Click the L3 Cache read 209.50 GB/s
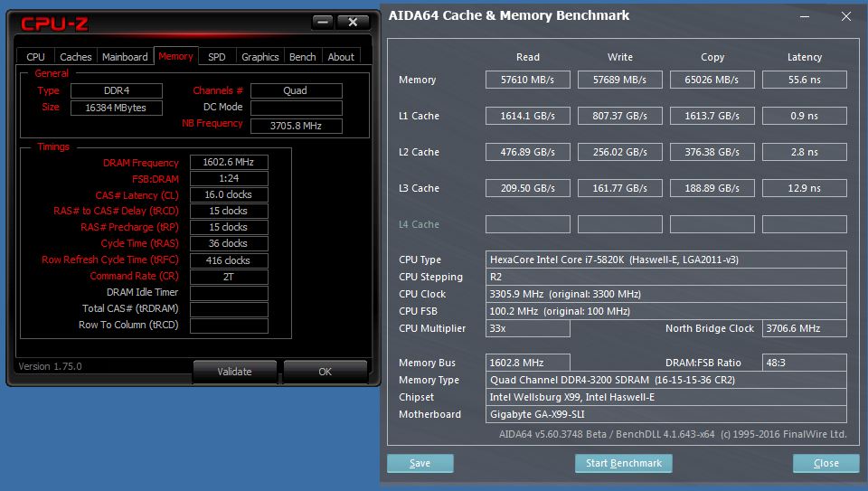The image size is (868, 491). (x=527, y=188)
